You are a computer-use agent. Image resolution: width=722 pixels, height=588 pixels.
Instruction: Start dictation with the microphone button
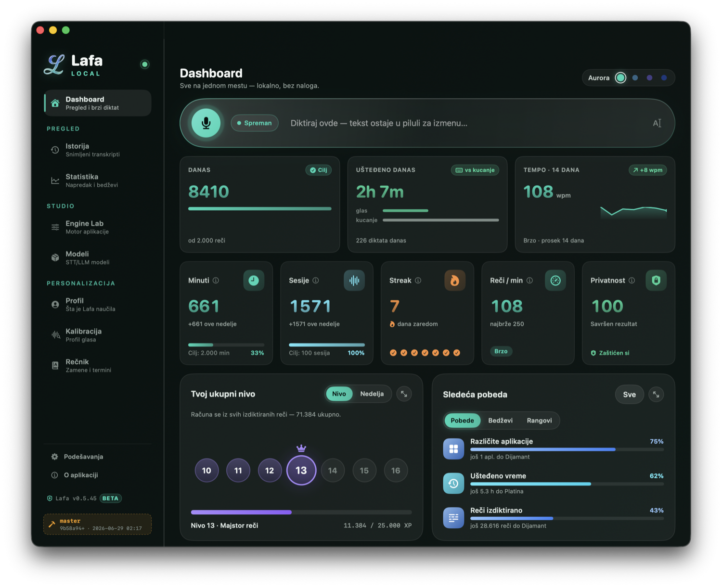tap(206, 123)
